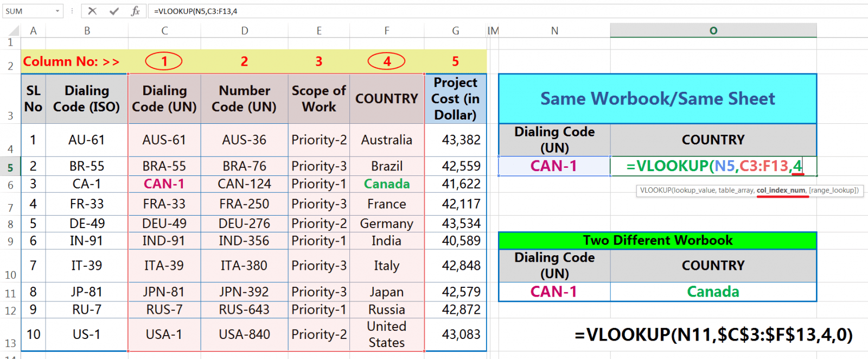This screenshot has width=868, height=359.
Task: Select cell containing United States
Action: coord(387,335)
